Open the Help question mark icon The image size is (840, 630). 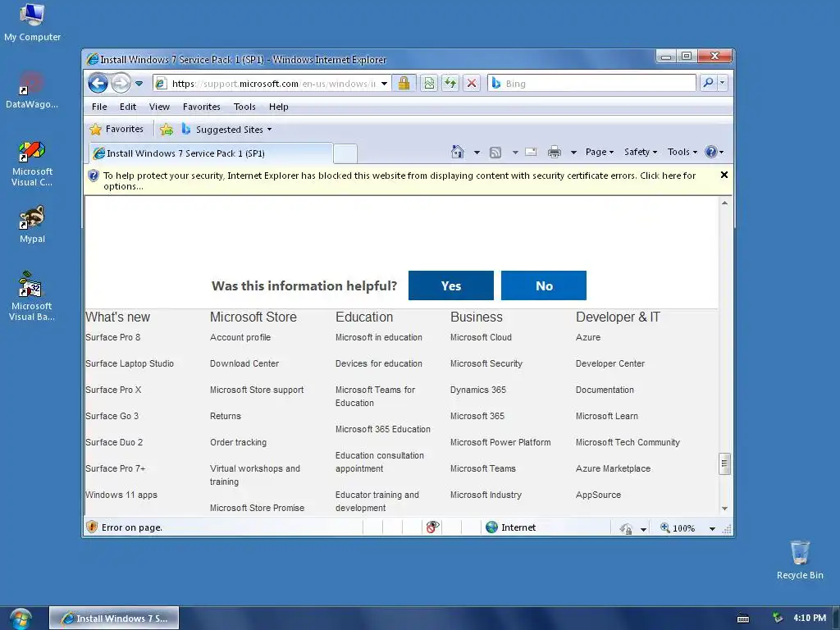coord(711,152)
